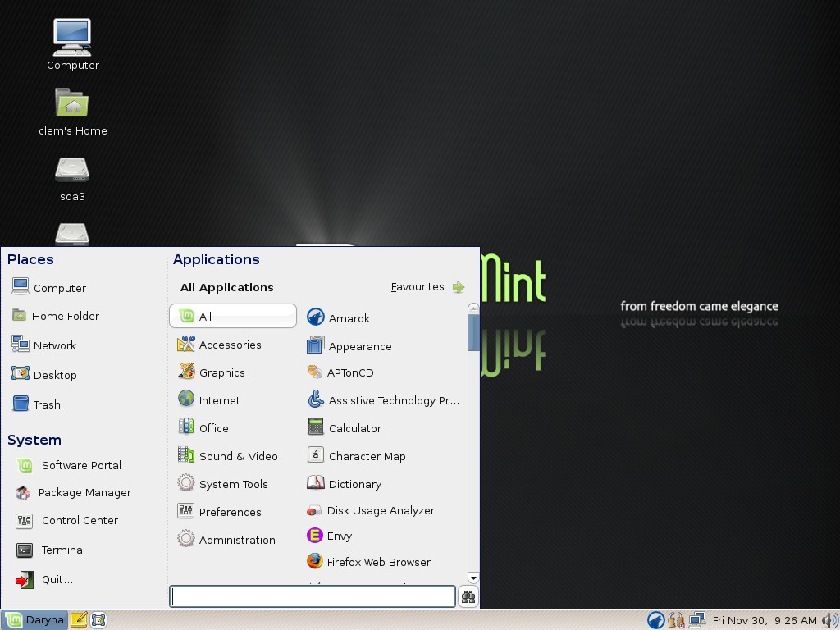The height and width of the screenshot is (630, 840).
Task: Open Character Map via its icon
Action: 316,454
